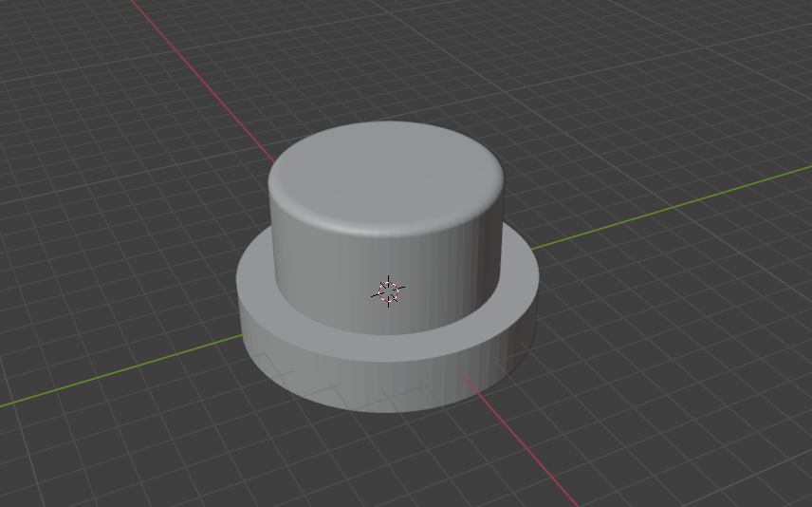Click where the green axis meets the base's left side
The image size is (812, 507).
[x=243, y=335]
